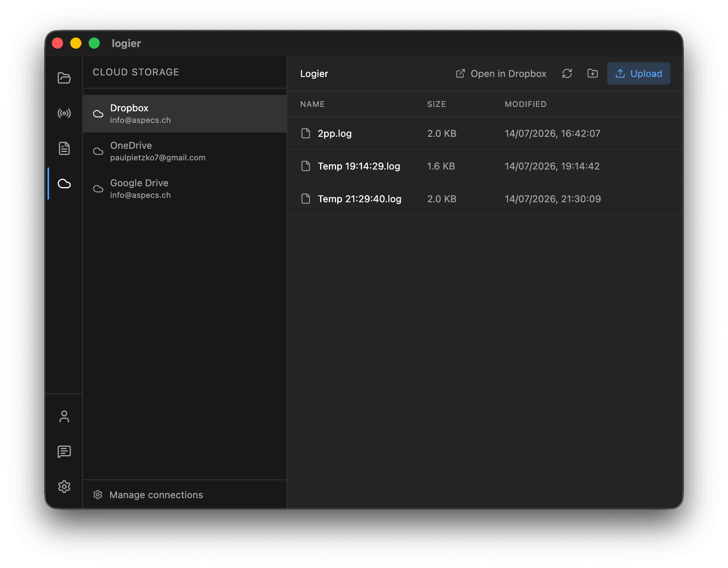Click the file icon of Temp 19:14:29.log
Screen dimensions: 728x568
pyautogui.click(x=306, y=166)
